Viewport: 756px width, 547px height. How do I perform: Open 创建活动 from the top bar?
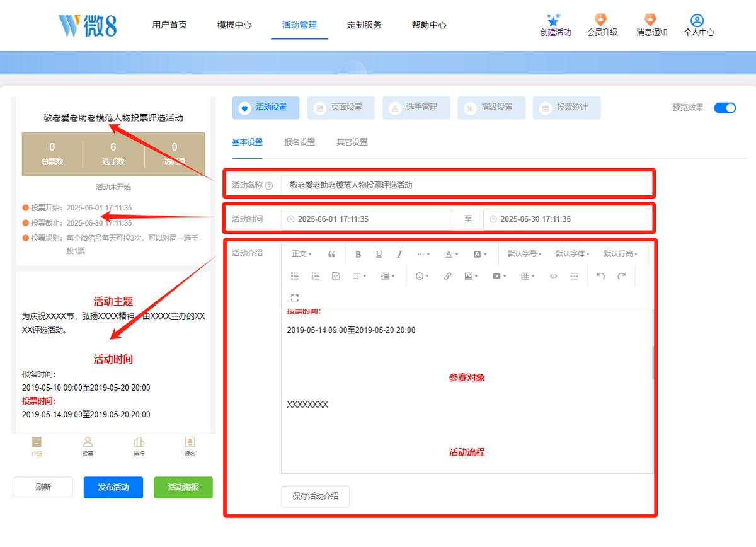[x=555, y=25]
